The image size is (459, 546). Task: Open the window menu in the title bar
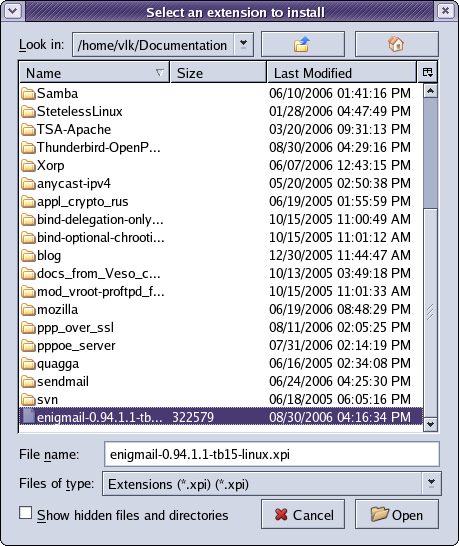pyautogui.click(x=13, y=11)
